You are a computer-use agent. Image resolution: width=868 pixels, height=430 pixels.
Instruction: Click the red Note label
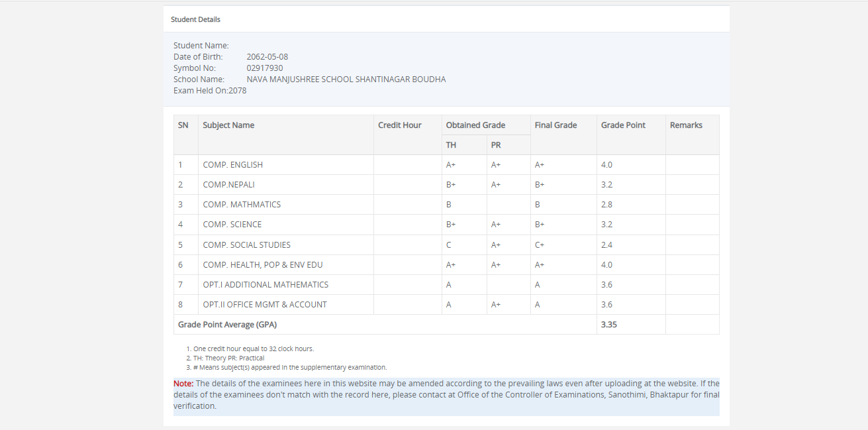[x=183, y=384]
